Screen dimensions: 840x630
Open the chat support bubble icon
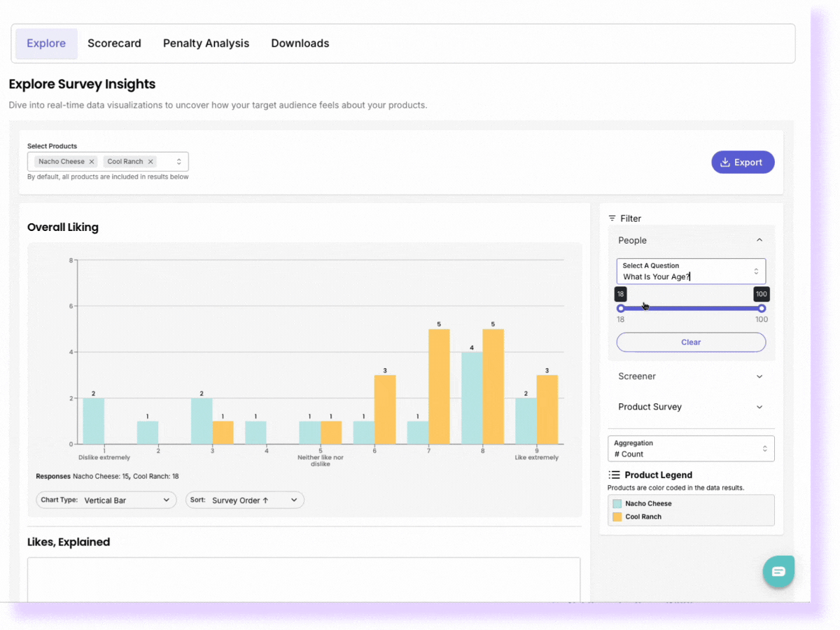778,571
